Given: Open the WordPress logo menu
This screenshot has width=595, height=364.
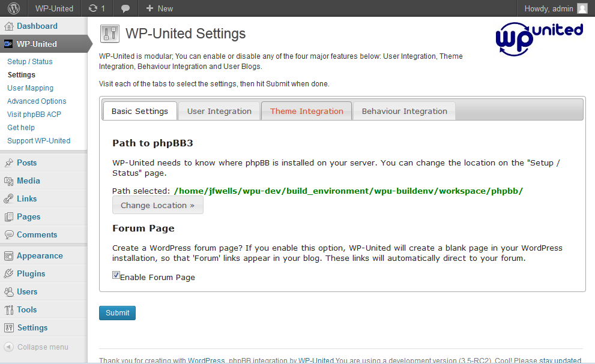Looking at the screenshot, I should click(14, 8).
